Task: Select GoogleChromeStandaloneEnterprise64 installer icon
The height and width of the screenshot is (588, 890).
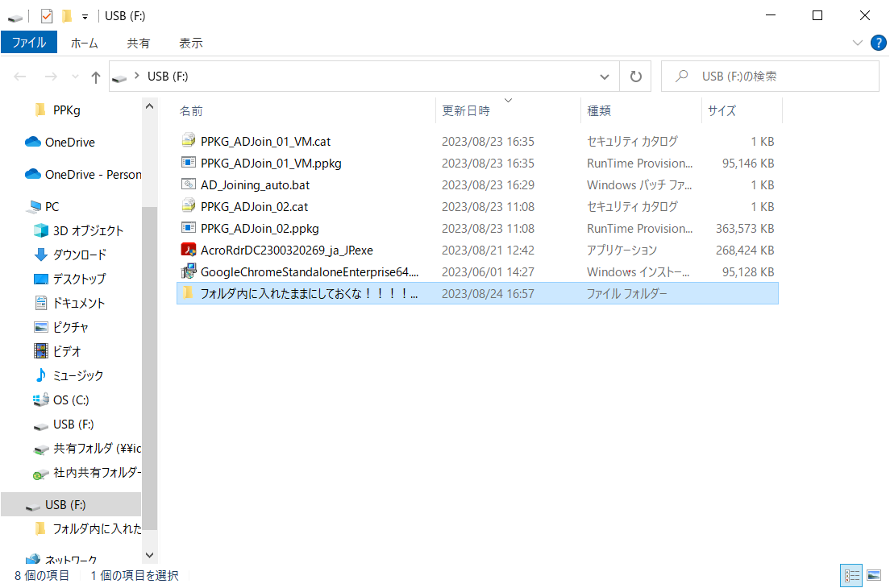Action: pyautogui.click(x=189, y=271)
